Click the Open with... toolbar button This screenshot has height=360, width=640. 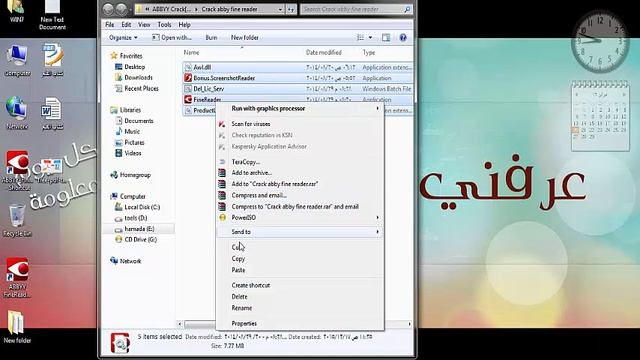click(x=171, y=38)
